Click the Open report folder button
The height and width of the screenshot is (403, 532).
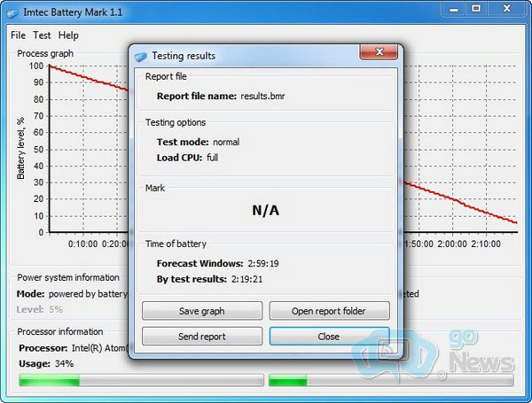click(x=329, y=311)
